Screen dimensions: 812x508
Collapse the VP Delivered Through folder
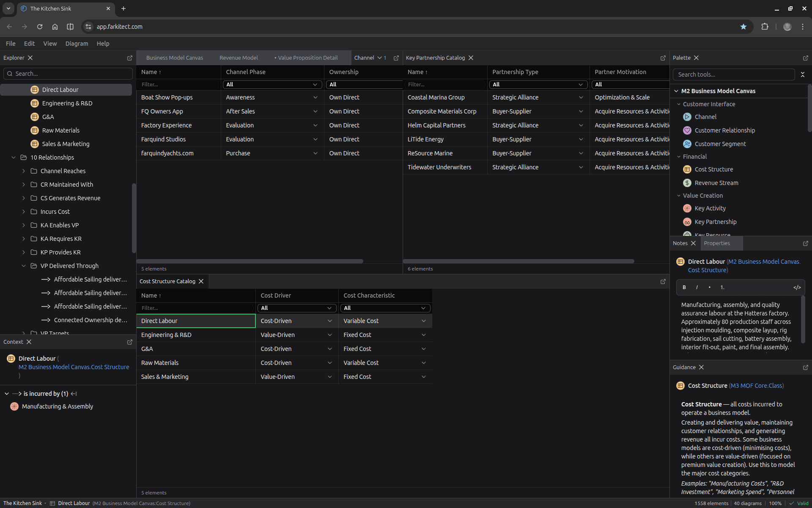click(24, 266)
